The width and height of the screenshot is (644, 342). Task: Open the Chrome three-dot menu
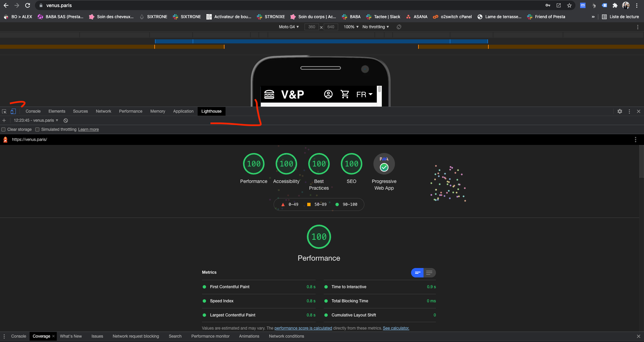tap(637, 5)
